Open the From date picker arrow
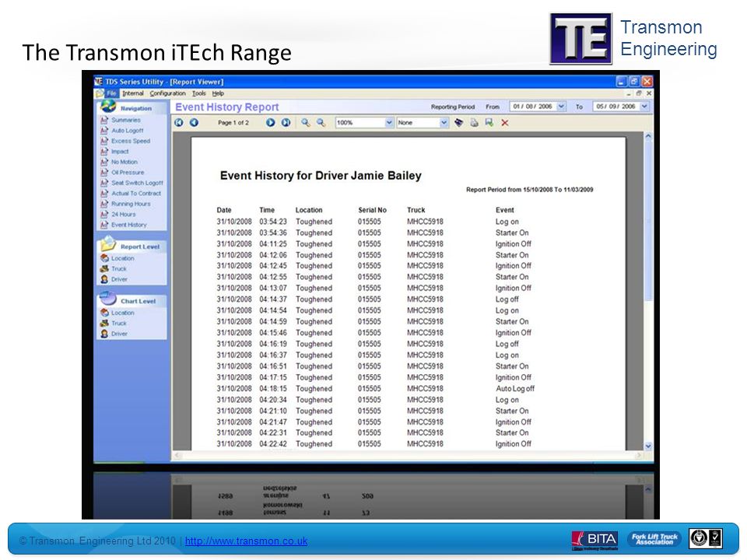Image resolution: width=747 pixels, height=560 pixels. [561, 107]
